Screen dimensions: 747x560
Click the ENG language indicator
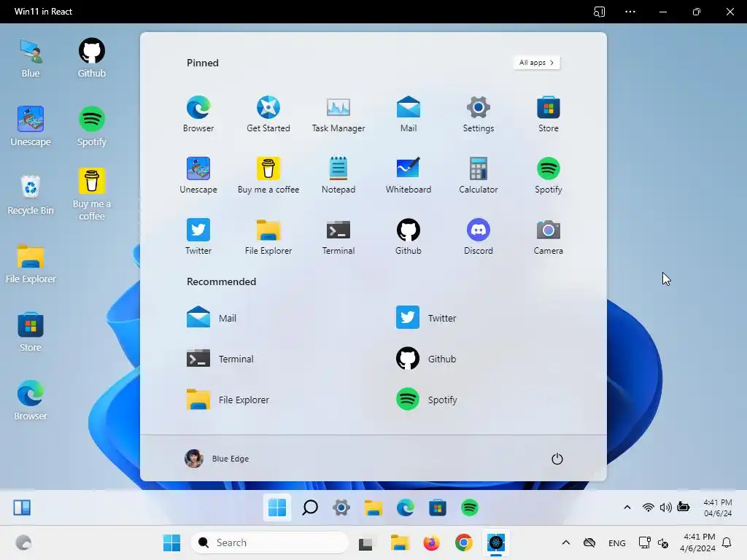pyautogui.click(x=617, y=543)
